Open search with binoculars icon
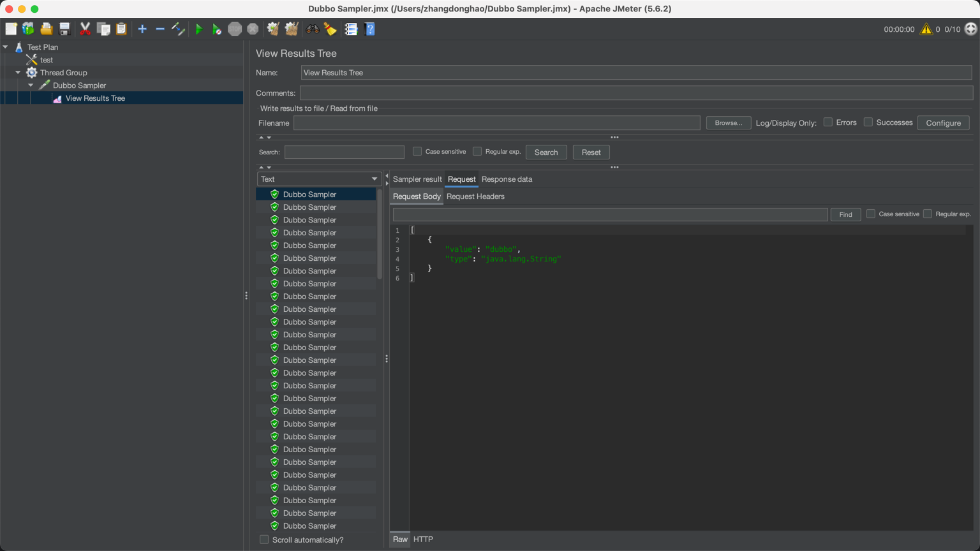 (313, 29)
